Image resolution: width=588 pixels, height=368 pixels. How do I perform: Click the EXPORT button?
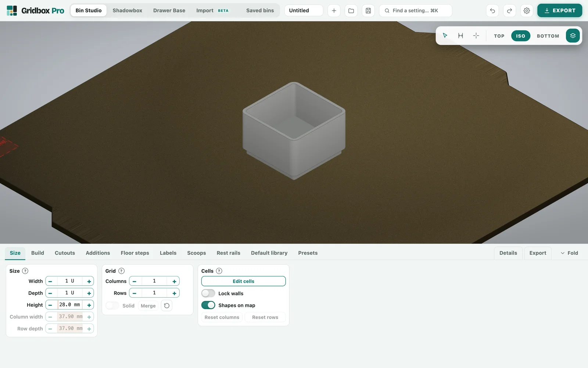coord(559,11)
